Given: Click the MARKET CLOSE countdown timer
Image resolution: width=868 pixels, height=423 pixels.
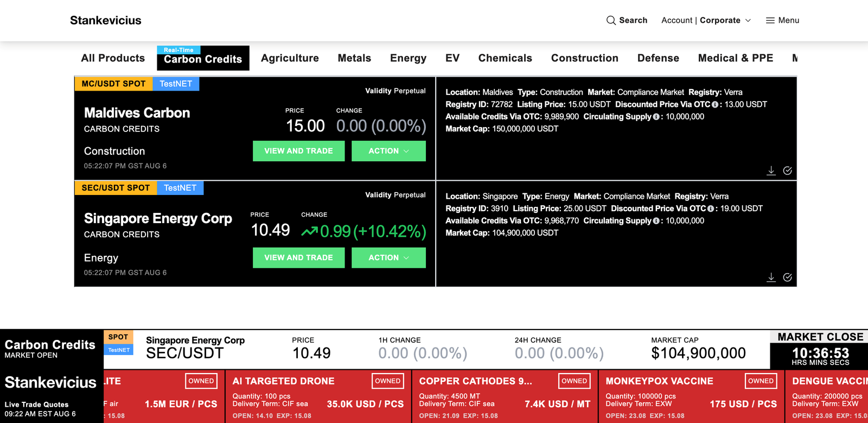Looking at the screenshot, I should coord(820,353).
